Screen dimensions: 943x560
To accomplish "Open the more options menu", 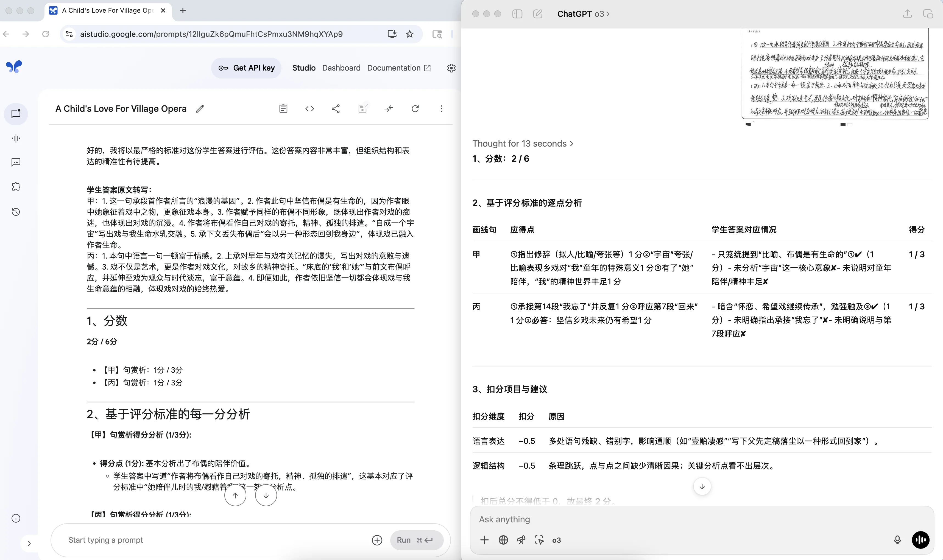I will click(441, 108).
